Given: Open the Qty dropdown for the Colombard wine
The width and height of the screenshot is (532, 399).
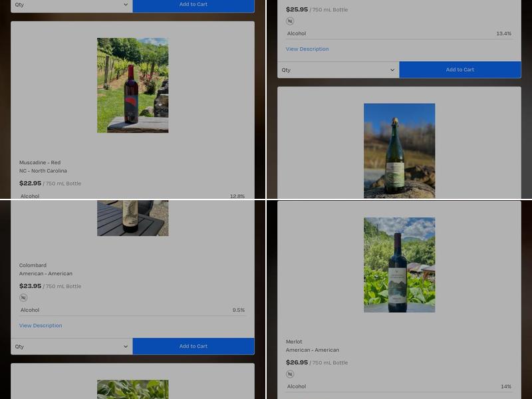Looking at the screenshot, I should tap(72, 346).
